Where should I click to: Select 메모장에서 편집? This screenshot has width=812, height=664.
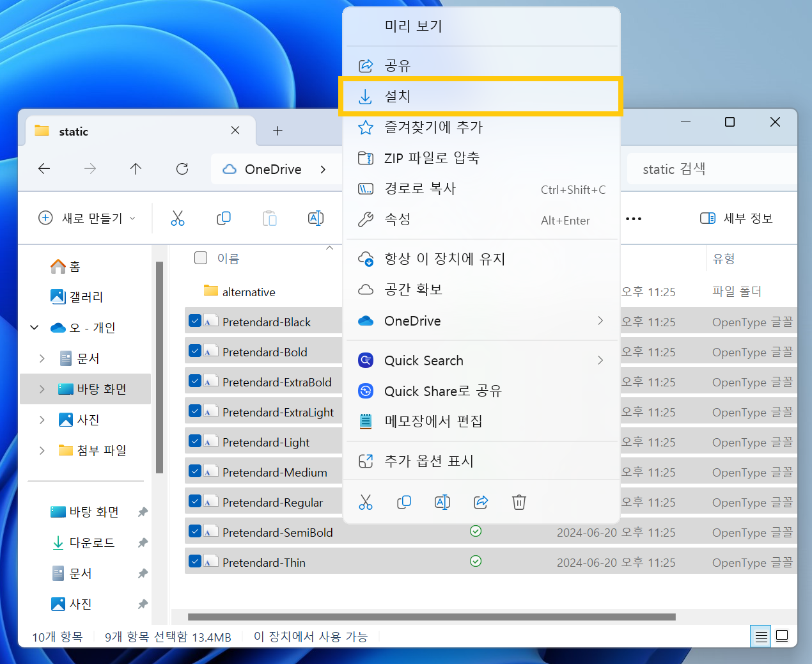(481, 422)
